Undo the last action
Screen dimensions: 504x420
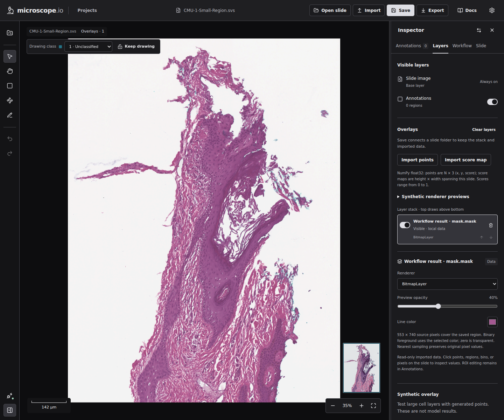coord(10,139)
